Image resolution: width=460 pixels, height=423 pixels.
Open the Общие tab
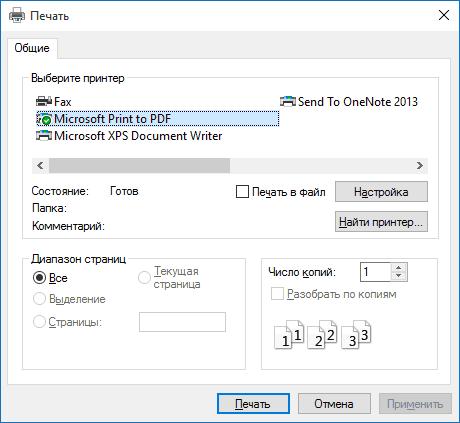32,48
